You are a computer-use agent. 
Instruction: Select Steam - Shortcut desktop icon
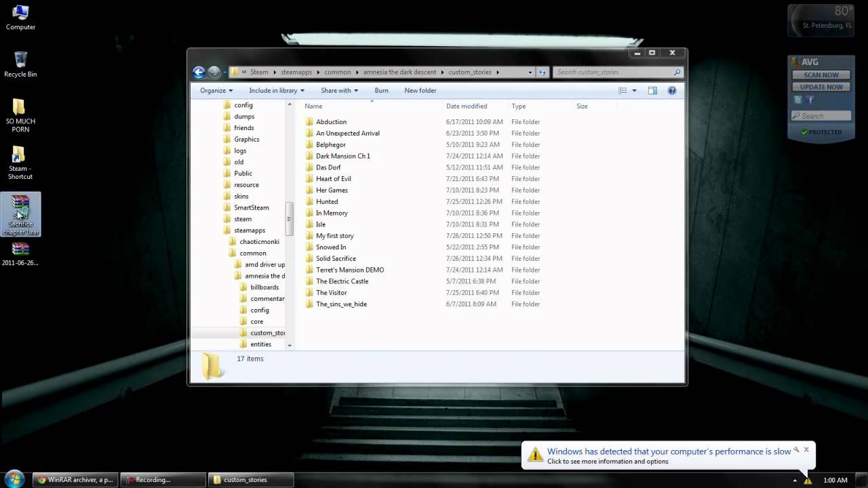point(20,163)
